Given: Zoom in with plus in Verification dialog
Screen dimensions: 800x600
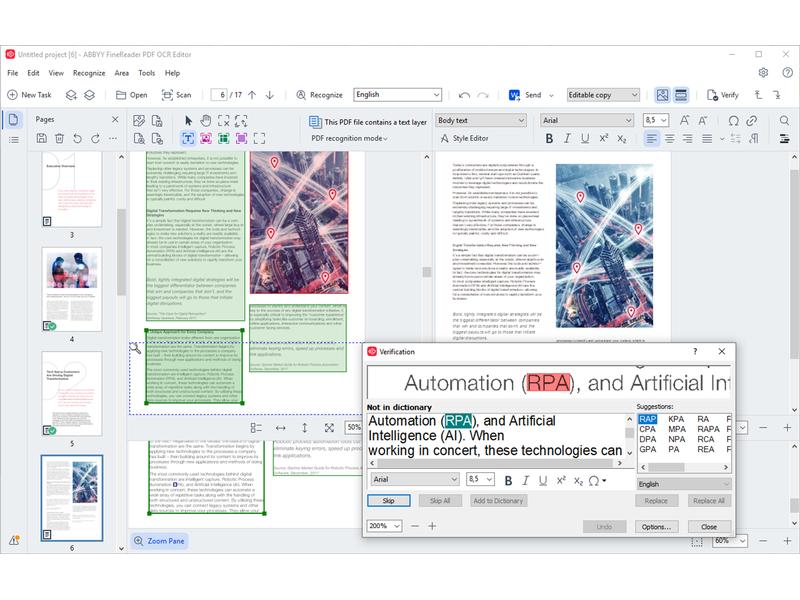Looking at the screenshot, I should pyautogui.click(x=432, y=526).
